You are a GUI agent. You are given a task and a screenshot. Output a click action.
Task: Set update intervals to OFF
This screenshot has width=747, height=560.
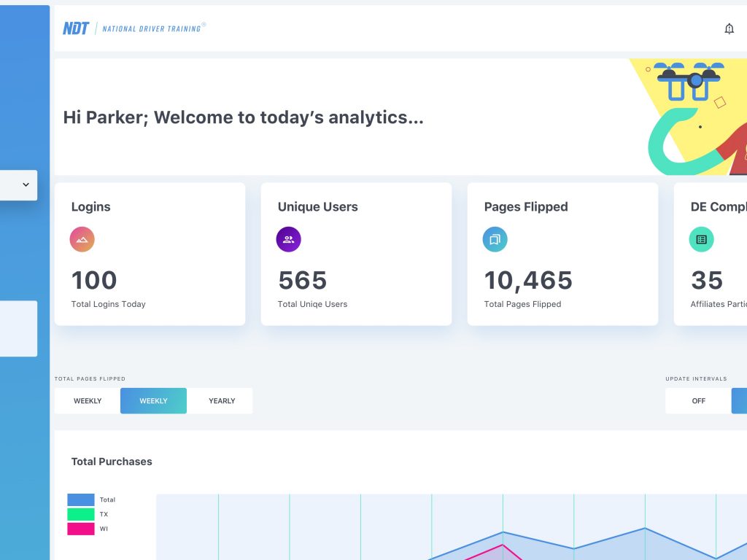[x=698, y=401]
